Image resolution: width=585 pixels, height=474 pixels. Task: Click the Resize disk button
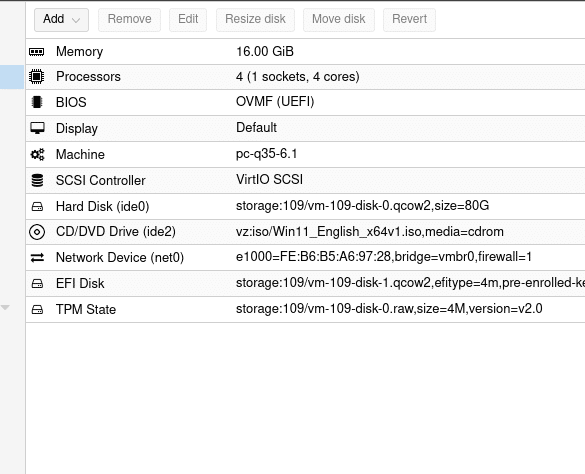pyautogui.click(x=256, y=19)
